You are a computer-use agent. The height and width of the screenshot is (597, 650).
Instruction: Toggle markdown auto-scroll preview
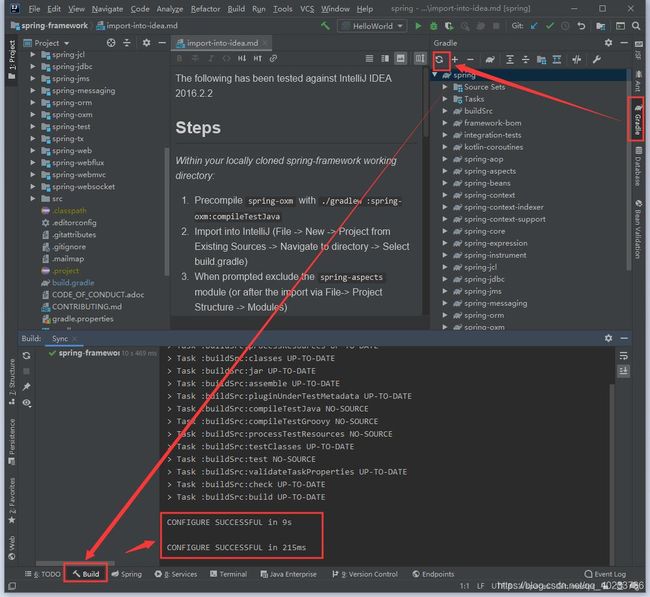420,58
